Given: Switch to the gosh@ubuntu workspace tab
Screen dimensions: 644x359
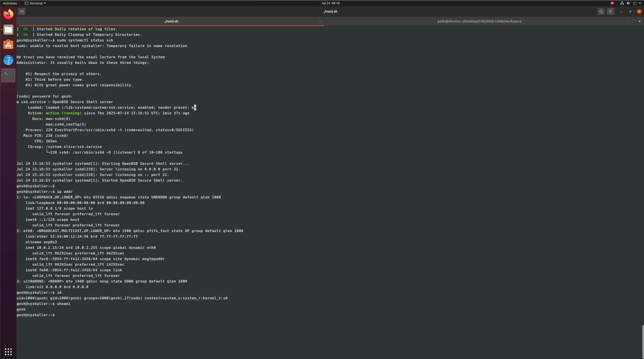Looking at the screenshot, I should [479, 22].
